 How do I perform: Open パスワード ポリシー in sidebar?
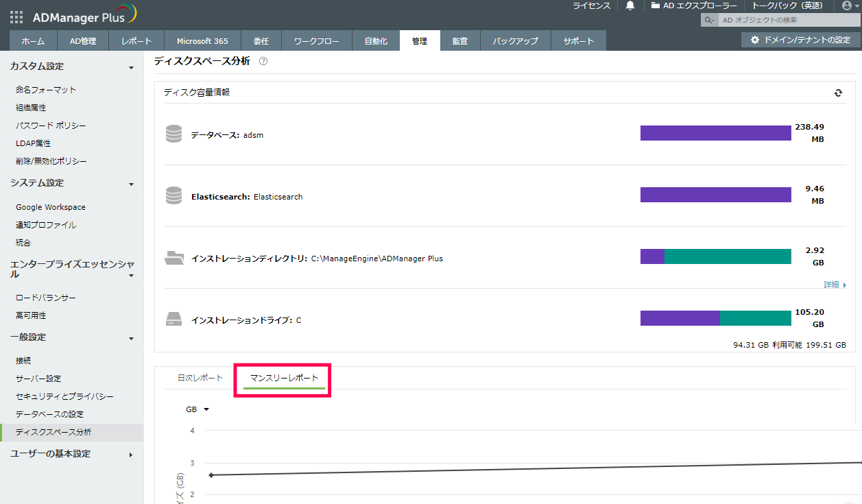tap(51, 125)
